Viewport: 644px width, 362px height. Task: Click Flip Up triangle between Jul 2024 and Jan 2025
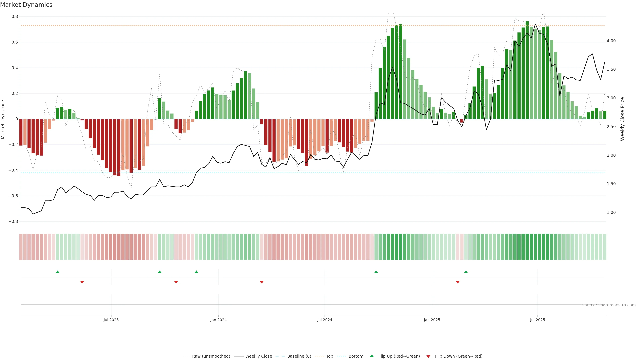point(376,272)
